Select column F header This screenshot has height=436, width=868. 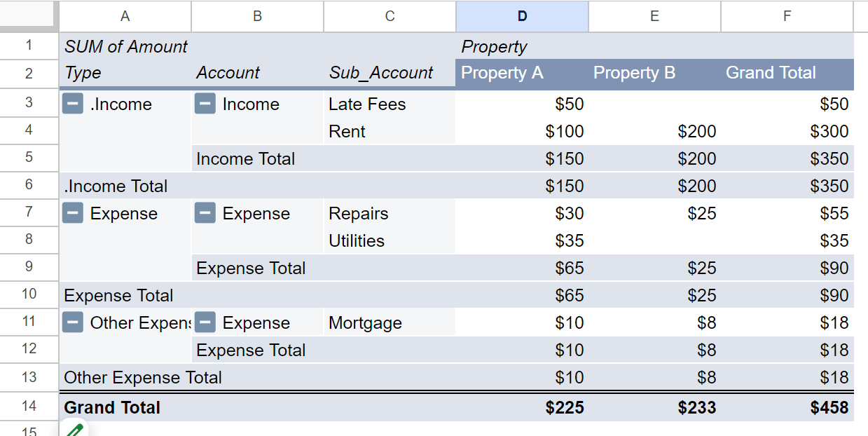pyautogui.click(x=786, y=16)
